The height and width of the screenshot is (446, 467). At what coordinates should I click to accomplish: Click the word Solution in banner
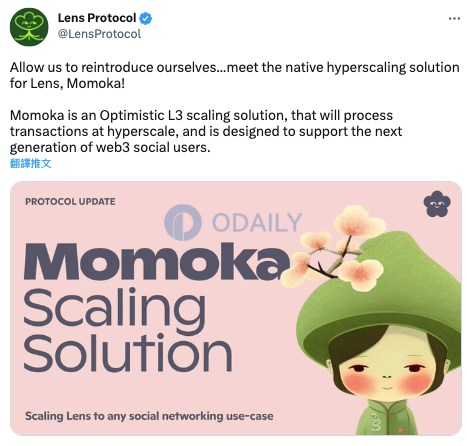click(x=128, y=352)
